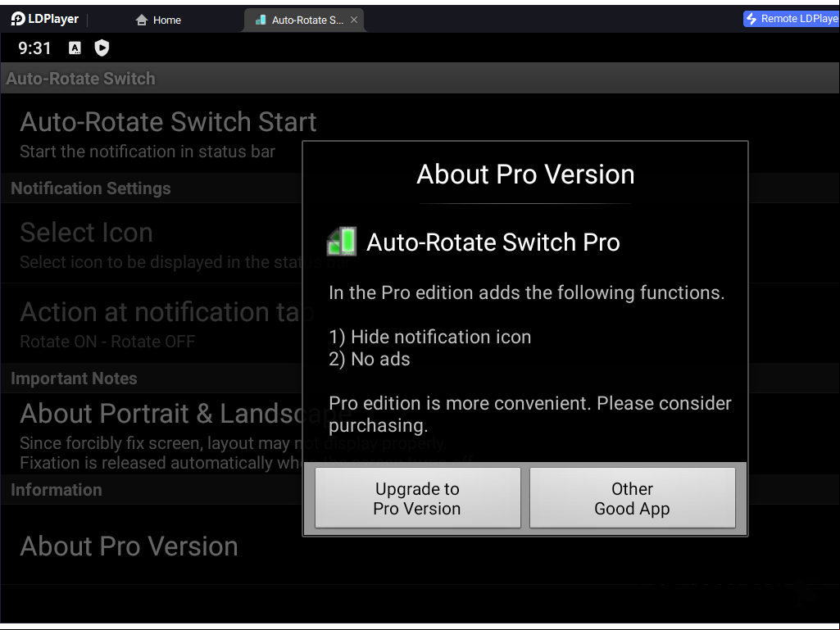Open Remote LDPlayer button
The image size is (840, 630).
(x=792, y=19)
